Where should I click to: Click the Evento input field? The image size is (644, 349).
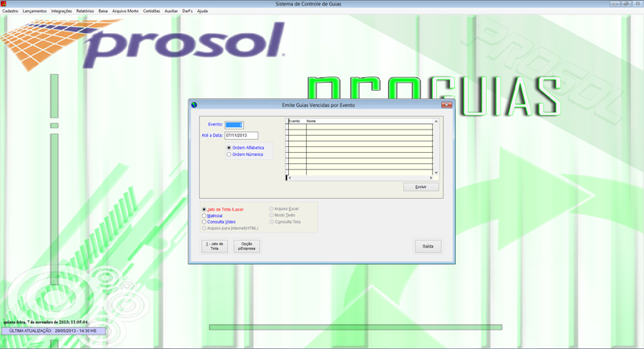click(234, 125)
